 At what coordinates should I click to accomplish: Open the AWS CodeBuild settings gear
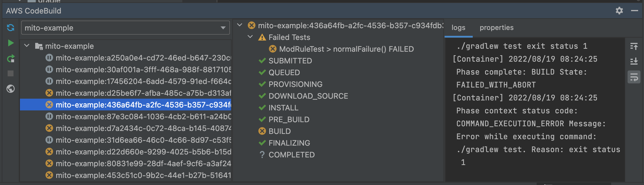click(619, 11)
